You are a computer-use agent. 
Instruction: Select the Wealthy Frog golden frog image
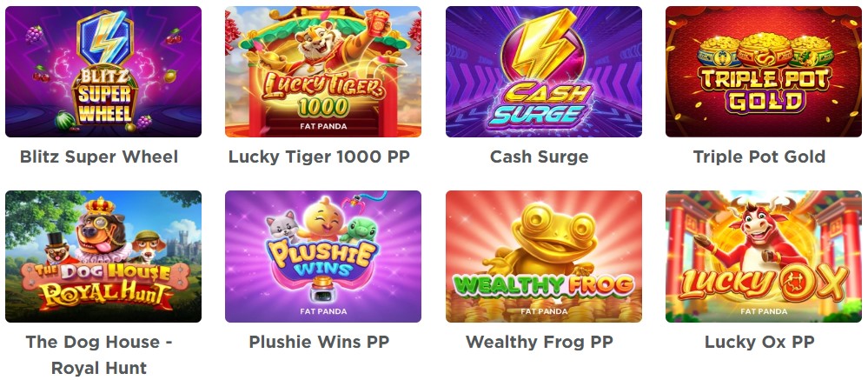(544, 257)
